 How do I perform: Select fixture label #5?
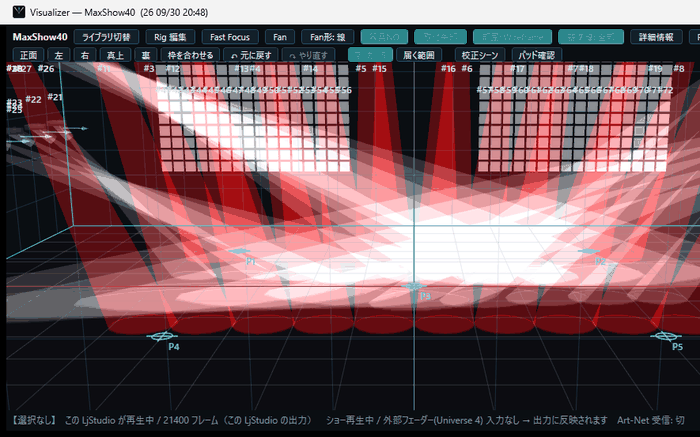click(x=361, y=69)
